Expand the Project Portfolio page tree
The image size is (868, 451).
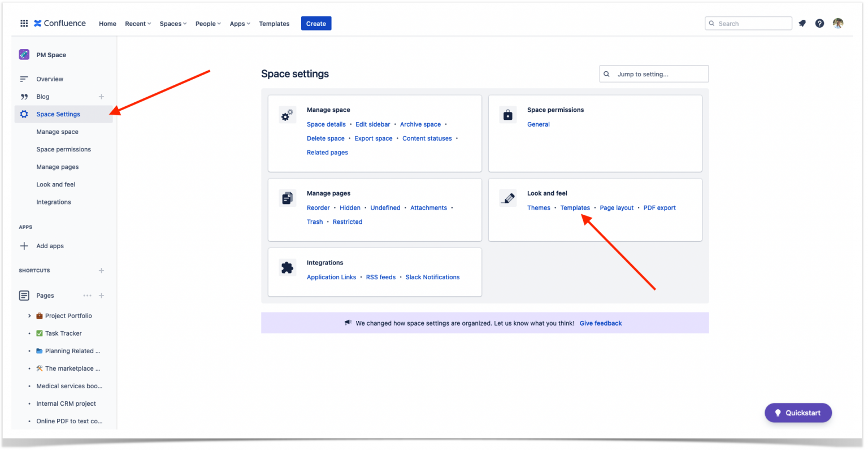point(28,315)
